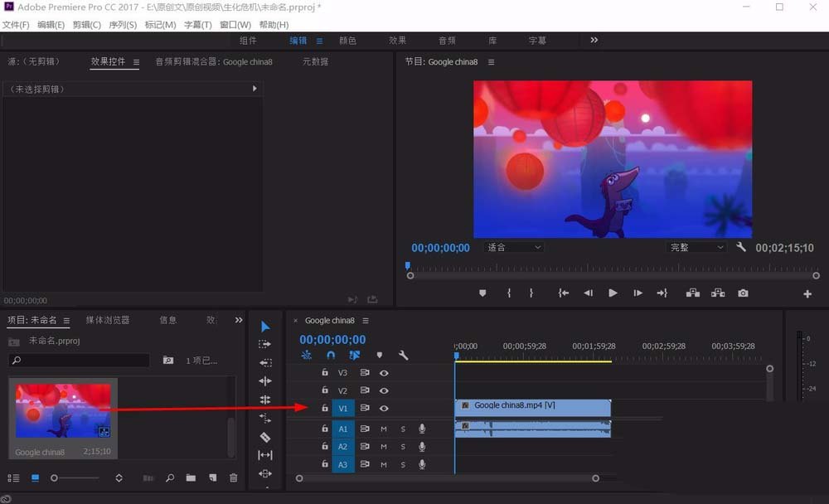The image size is (829, 504).
Task: Toggle sync lock for track V2
Action: 364,390
